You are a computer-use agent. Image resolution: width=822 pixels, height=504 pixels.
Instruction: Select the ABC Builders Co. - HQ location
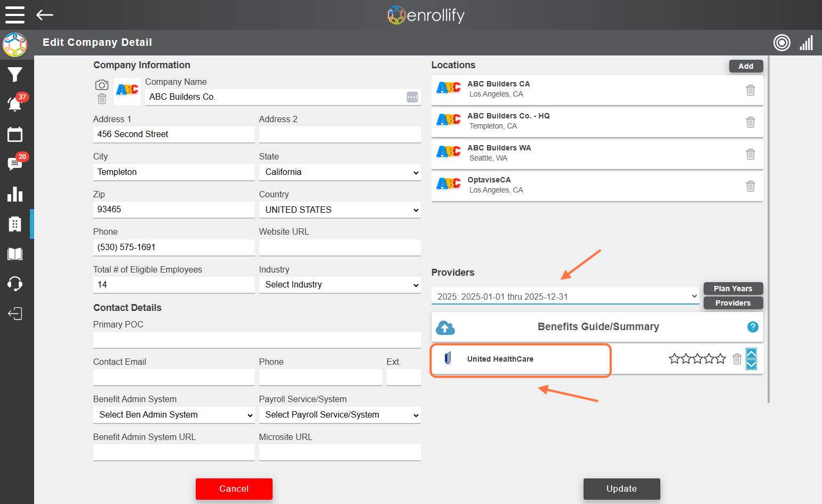click(597, 122)
